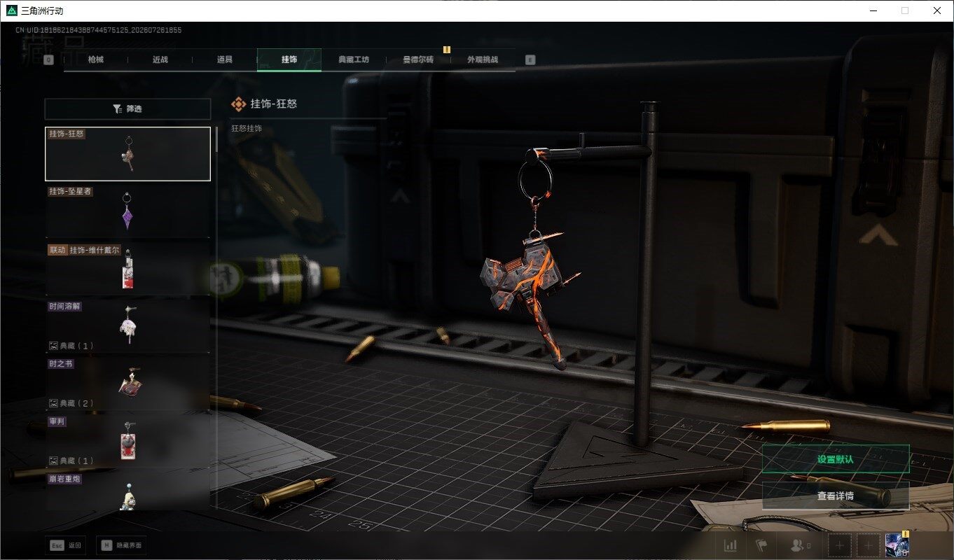This screenshot has height=560, width=954.
Task: Click the charm list scrollbar
Action: coord(216,139)
